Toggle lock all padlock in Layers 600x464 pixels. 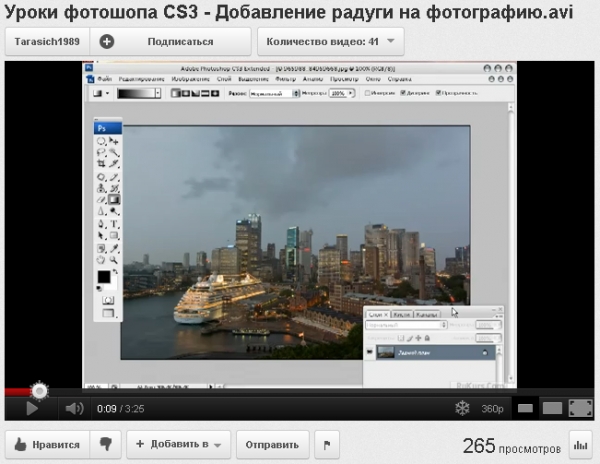pos(427,338)
